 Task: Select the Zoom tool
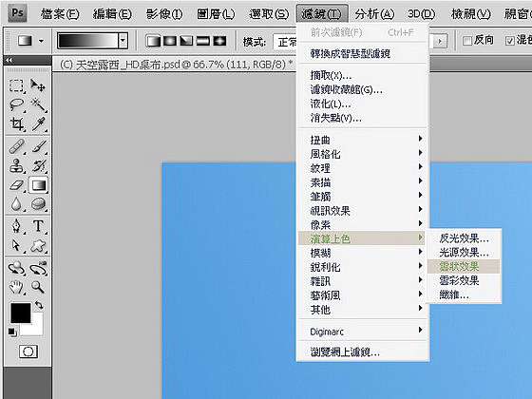coord(38,287)
